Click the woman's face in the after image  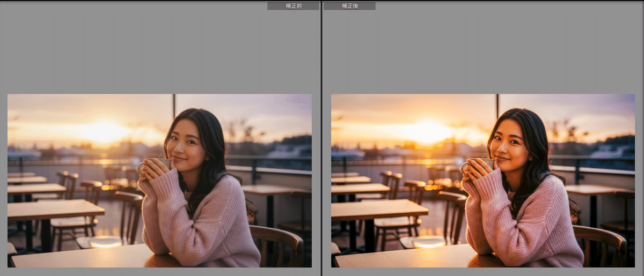point(508,145)
